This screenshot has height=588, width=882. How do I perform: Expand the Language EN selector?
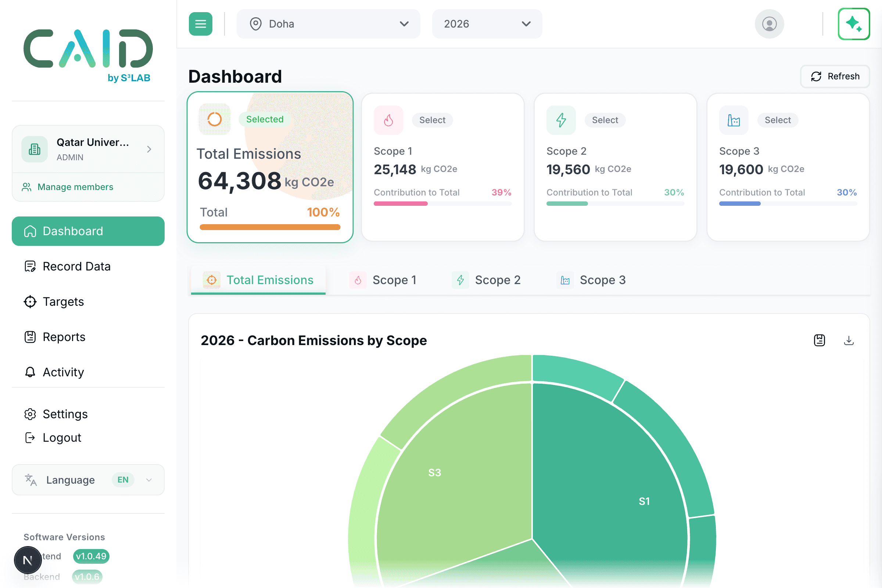tap(88, 480)
